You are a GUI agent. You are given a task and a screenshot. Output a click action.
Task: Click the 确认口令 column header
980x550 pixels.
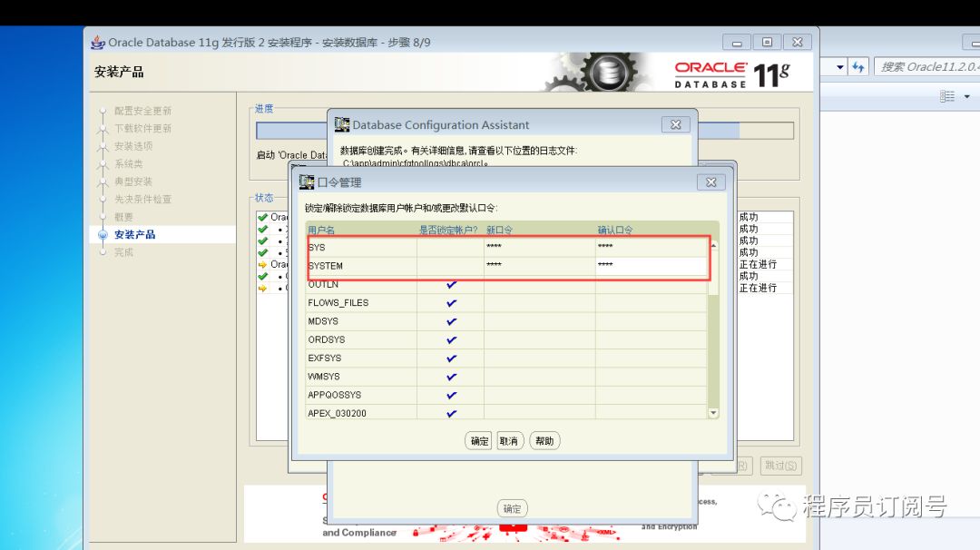click(651, 230)
